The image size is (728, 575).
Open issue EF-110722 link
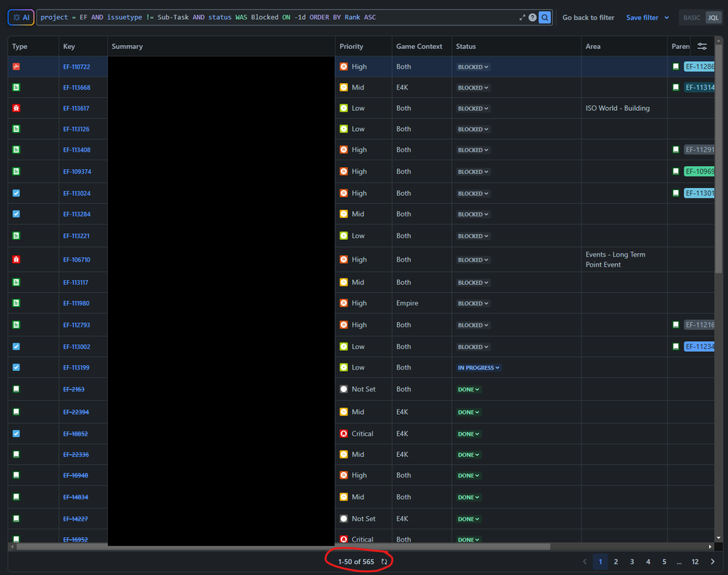pos(77,67)
